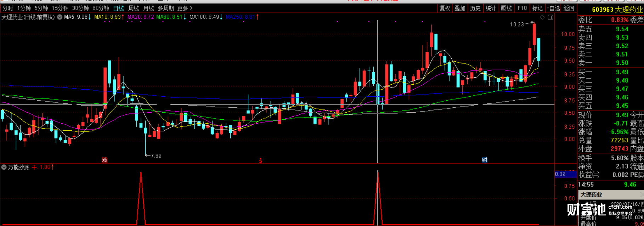Click the MA5: 9.06 indicator label

(78, 17)
